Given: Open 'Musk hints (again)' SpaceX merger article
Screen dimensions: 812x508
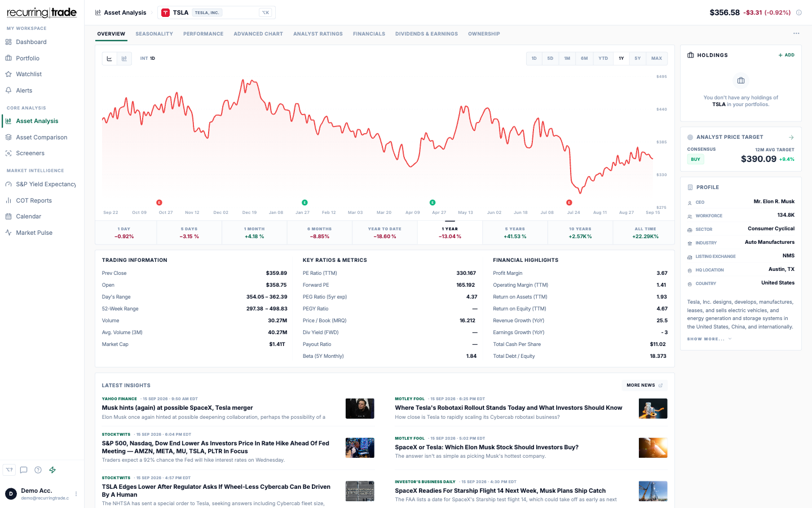Looking at the screenshot, I should (177, 408).
